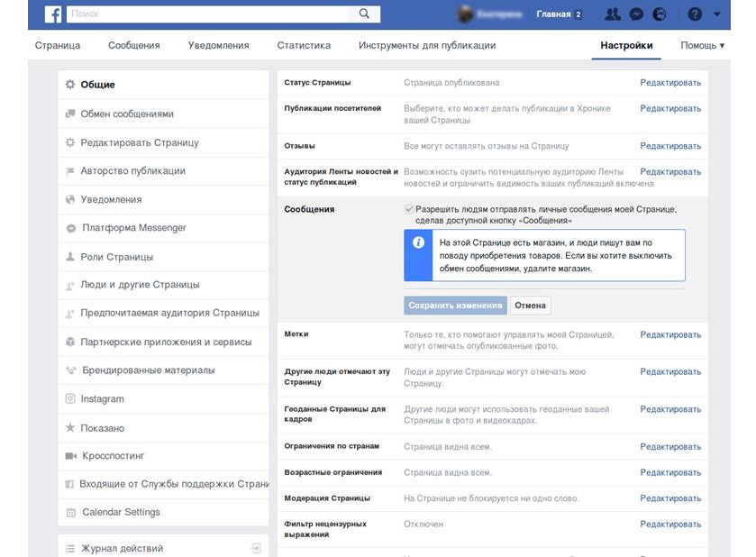Click the help question mark icon
Image resolution: width=756 pixels, height=557 pixels.
(x=695, y=14)
